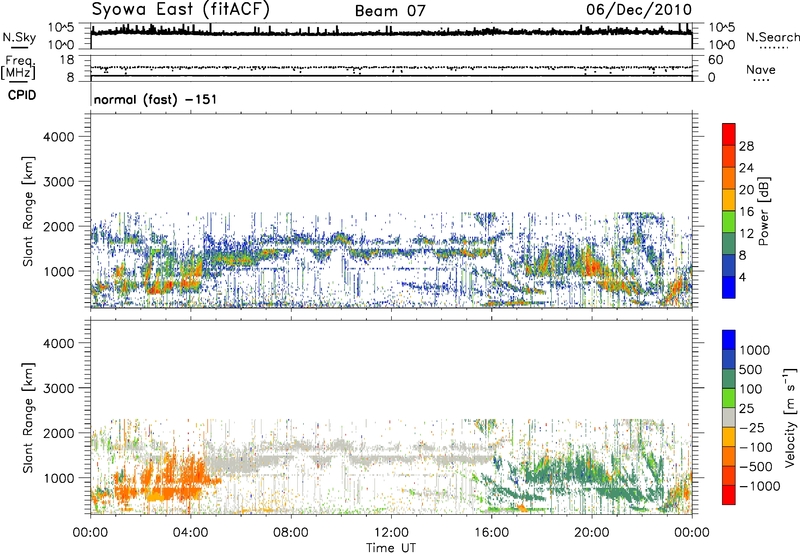Click the date "06/Dec/2010"
Image resolution: width=800 pixels, height=554 pixels.
(639, 10)
